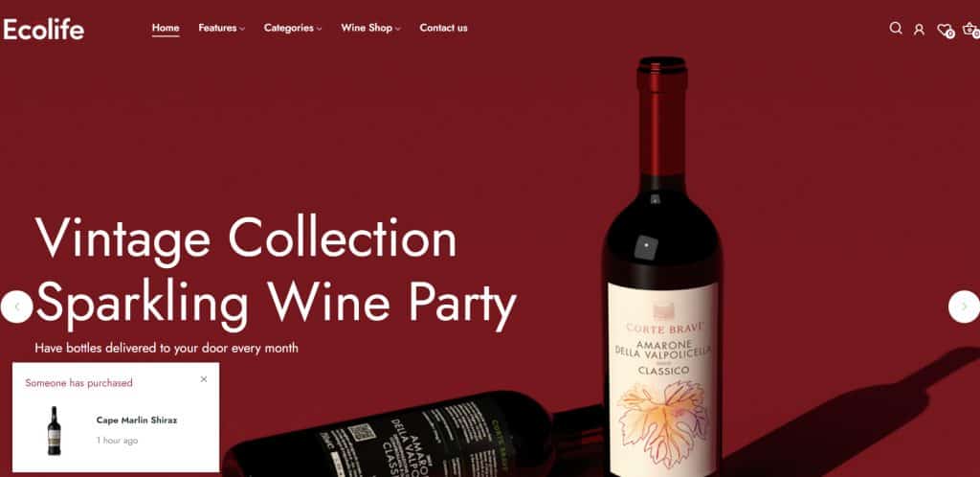Go to the previous slide arrow
980x477 pixels.
point(16,307)
